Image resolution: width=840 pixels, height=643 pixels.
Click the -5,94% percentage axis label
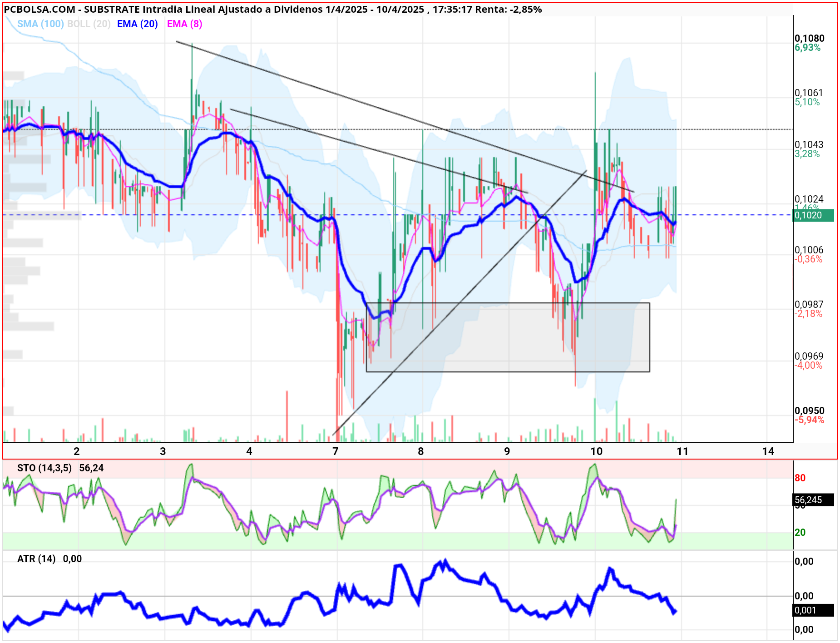click(x=809, y=420)
